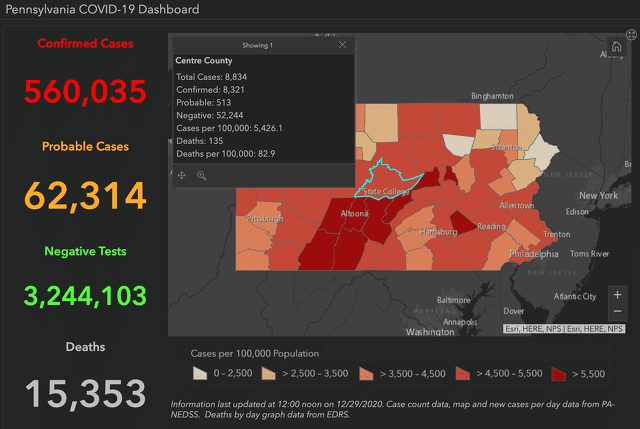Click the 0 - 2,500 legend swatch
The image size is (640, 429).
coord(201,373)
